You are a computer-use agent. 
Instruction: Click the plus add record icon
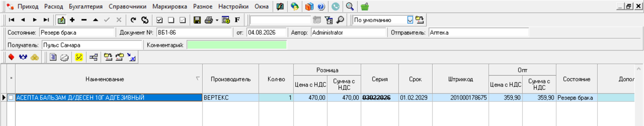[72, 20]
